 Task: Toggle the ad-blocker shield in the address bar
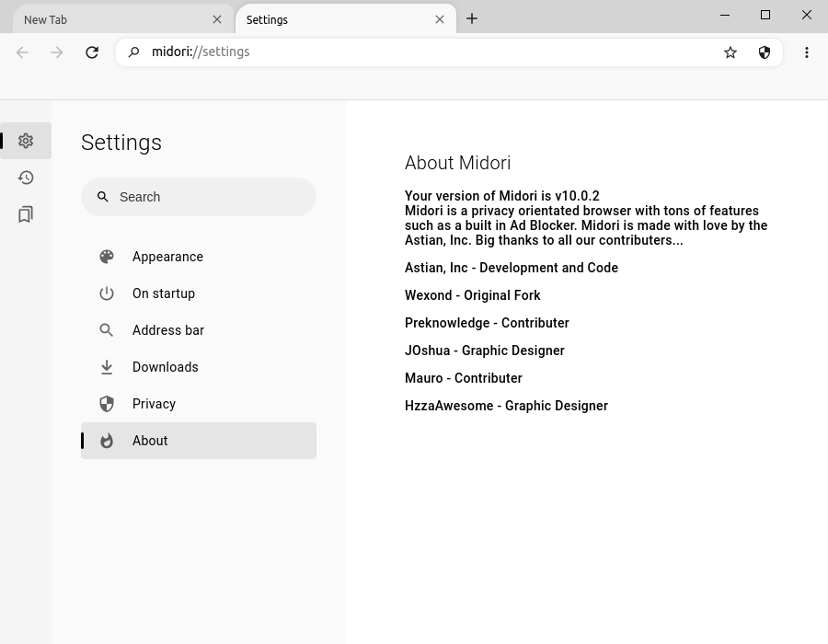(765, 52)
